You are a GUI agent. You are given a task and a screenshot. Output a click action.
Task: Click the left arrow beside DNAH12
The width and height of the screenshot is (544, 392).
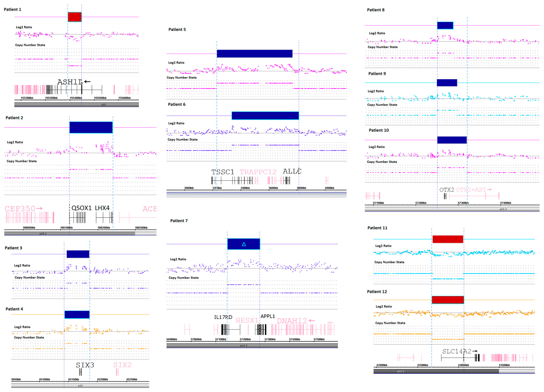click(x=312, y=320)
